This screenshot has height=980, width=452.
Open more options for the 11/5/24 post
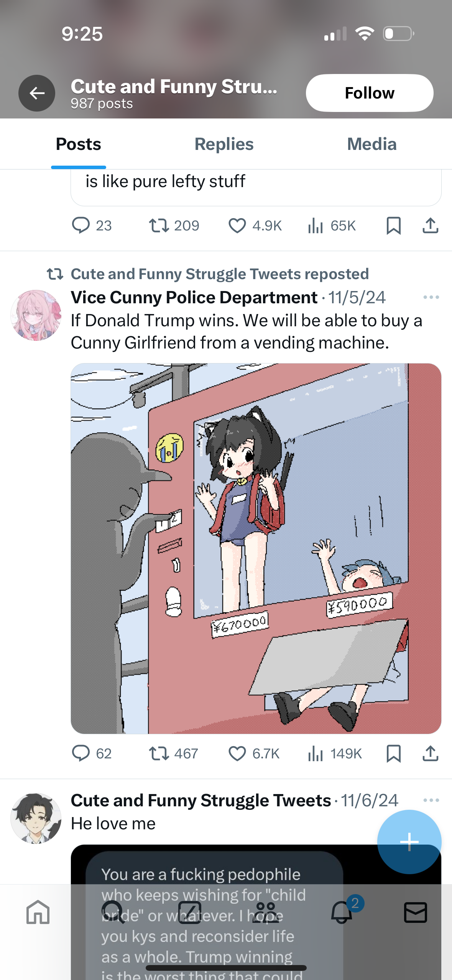tap(431, 297)
